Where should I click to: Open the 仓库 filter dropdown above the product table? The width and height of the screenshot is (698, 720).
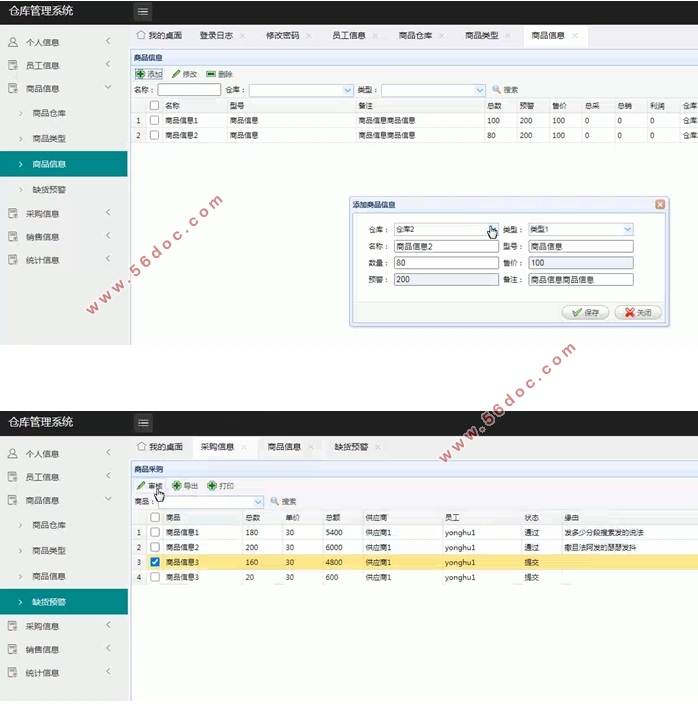click(348, 90)
